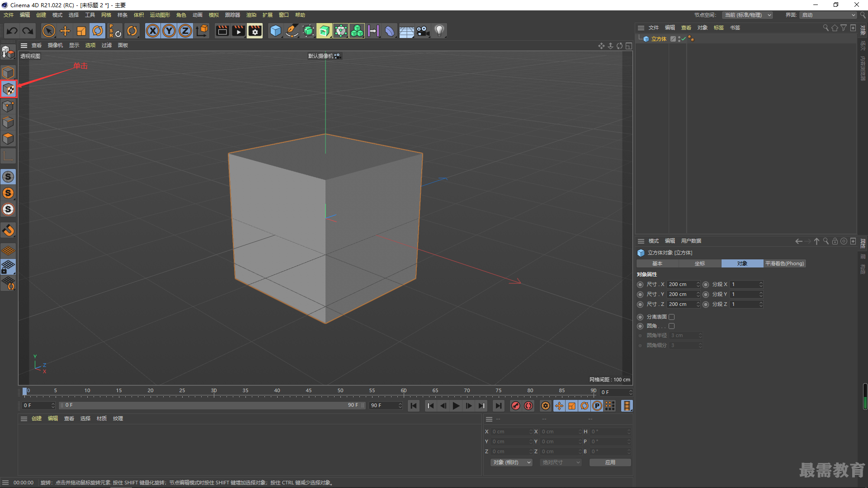Viewport: 868px width, 488px height.
Task: Click the coordinate system icon
Action: point(203,31)
